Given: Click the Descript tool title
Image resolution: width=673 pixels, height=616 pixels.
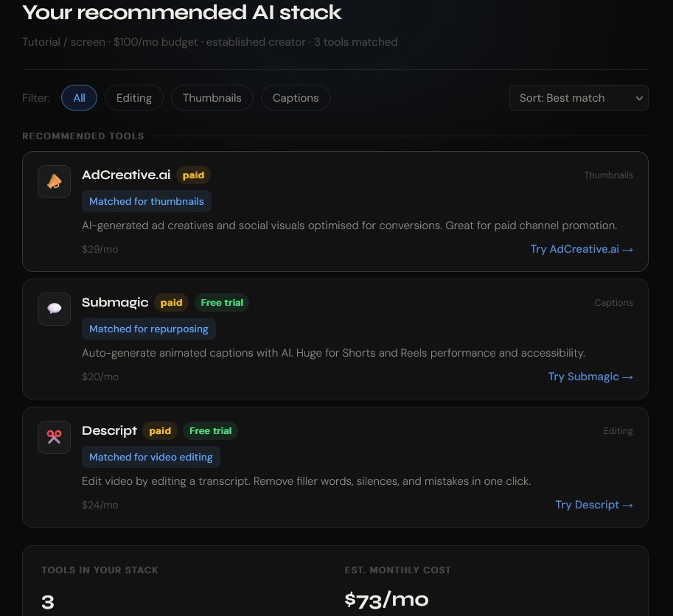Looking at the screenshot, I should [x=110, y=430].
